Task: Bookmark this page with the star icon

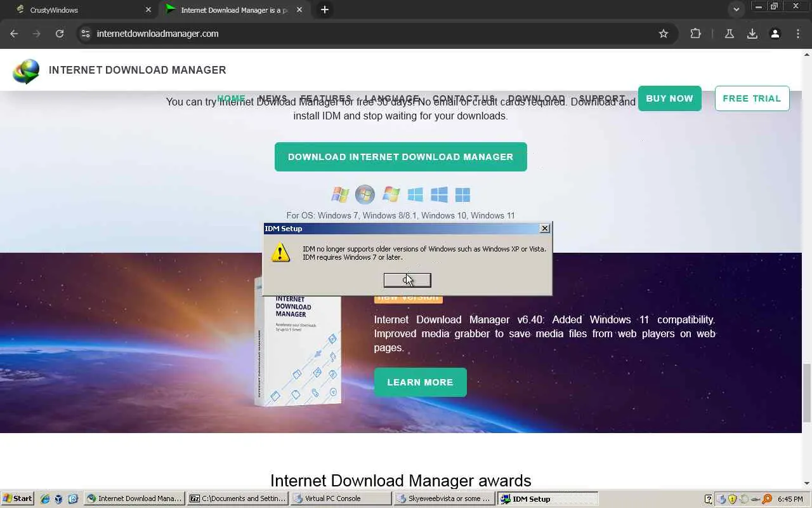Action: coord(664,34)
